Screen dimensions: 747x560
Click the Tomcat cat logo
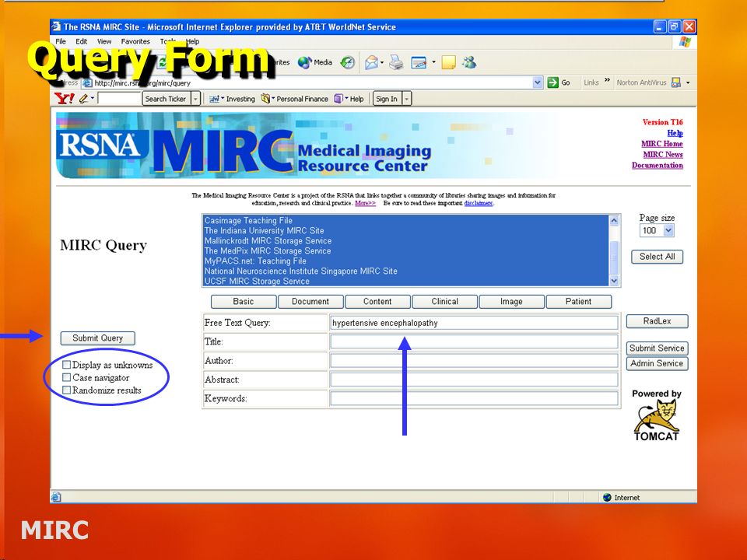coord(656,415)
